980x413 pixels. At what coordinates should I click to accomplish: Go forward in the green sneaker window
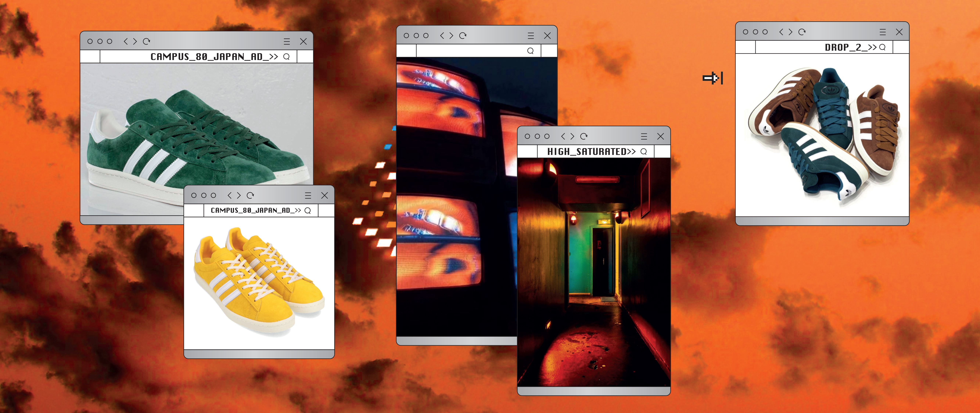click(135, 41)
